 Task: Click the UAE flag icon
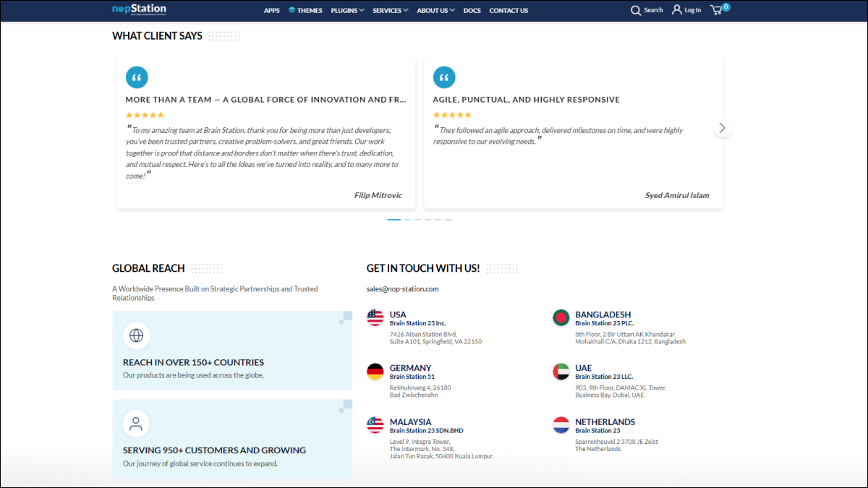(561, 372)
